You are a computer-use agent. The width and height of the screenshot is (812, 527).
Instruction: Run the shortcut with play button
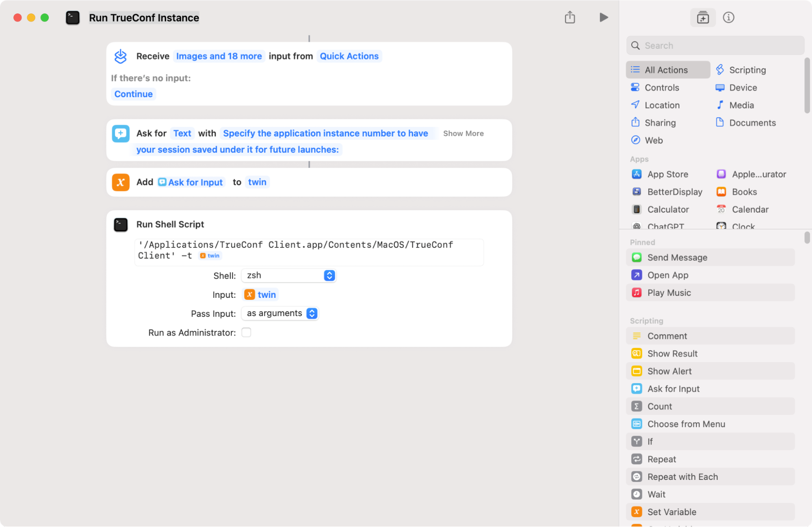tap(604, 17)
